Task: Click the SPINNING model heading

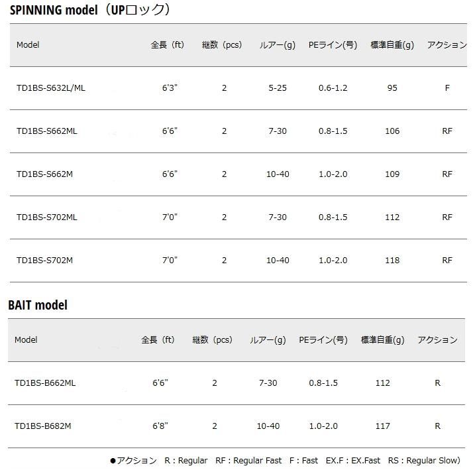Action: (x=89, y=9)
